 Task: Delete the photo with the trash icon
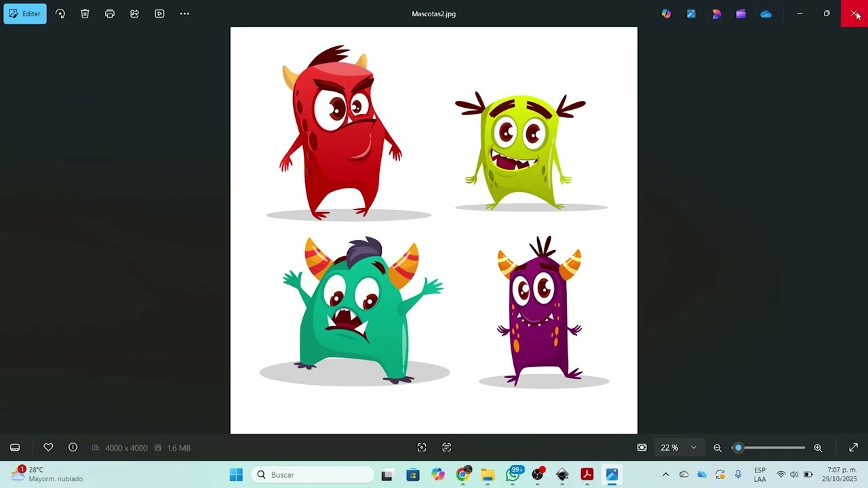tap(85, 14)
